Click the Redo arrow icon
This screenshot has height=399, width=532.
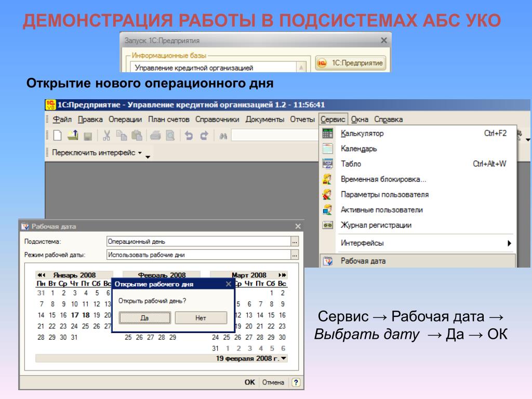point(204,136)
